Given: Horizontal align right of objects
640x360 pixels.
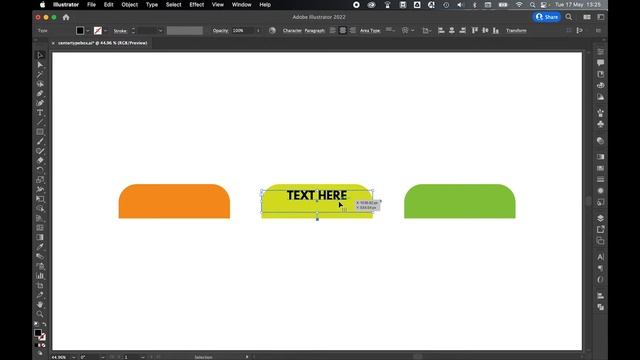Looking at the screenshot, I should point(462,31).
